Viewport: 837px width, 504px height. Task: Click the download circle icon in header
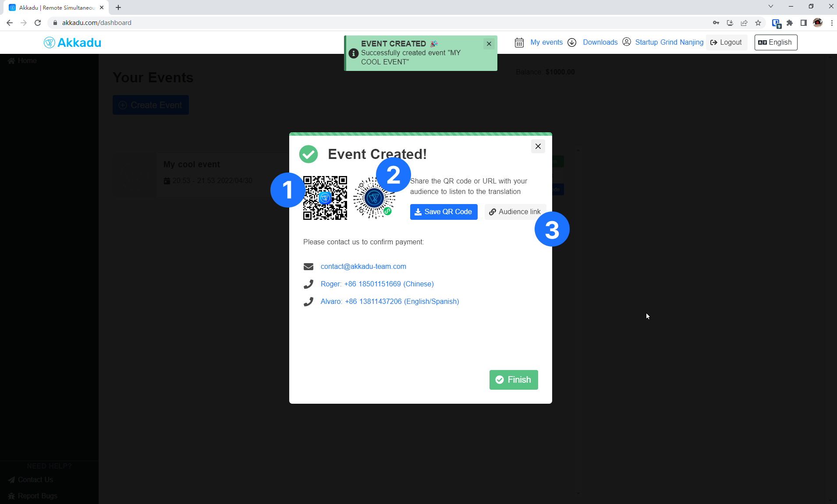tap(572, 42)
